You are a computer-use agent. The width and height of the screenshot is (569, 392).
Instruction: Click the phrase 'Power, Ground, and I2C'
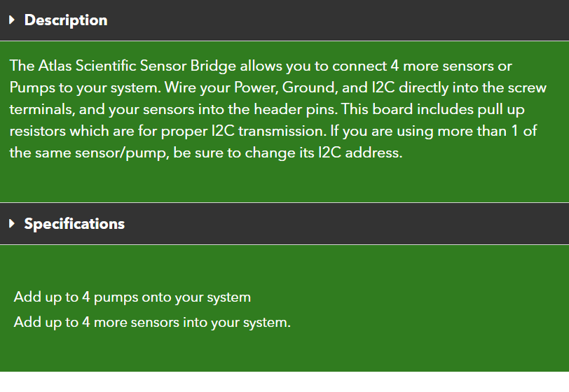pyautogui.click(x=314, y=87)
